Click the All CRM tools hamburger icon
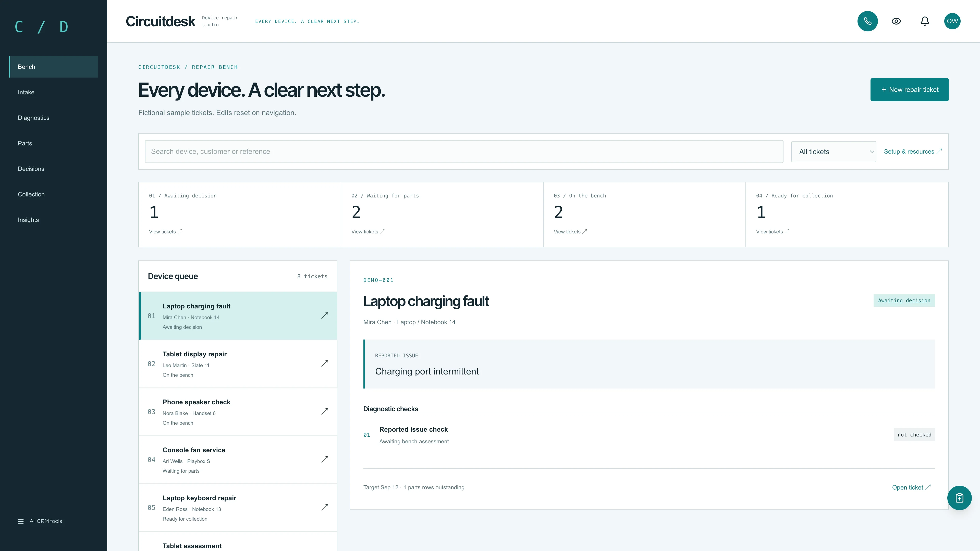980x551 pixels. pos(20,521)
